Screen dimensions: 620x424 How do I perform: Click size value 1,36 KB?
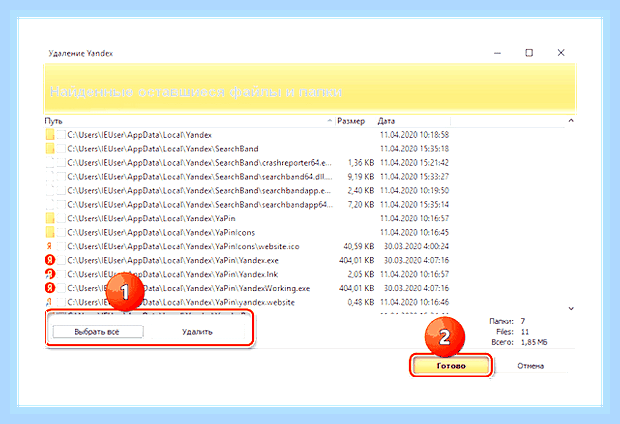(361, 163)
